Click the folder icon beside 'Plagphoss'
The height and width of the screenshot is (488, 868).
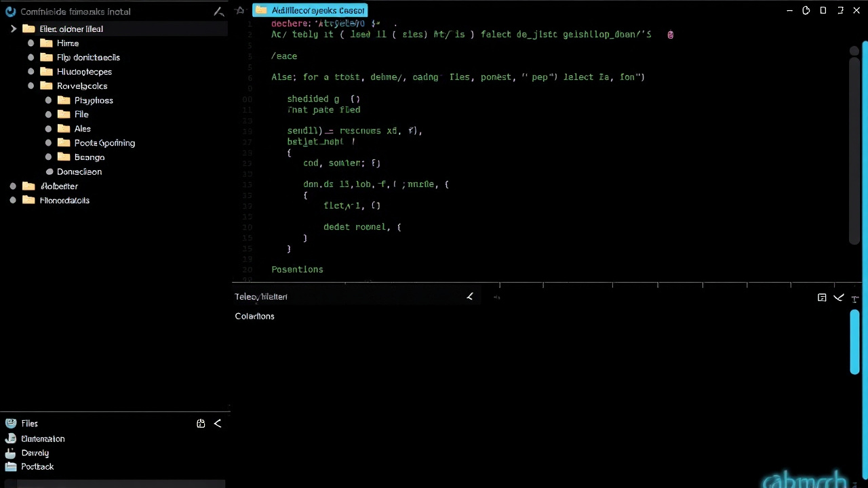click(x=64, y=100)
